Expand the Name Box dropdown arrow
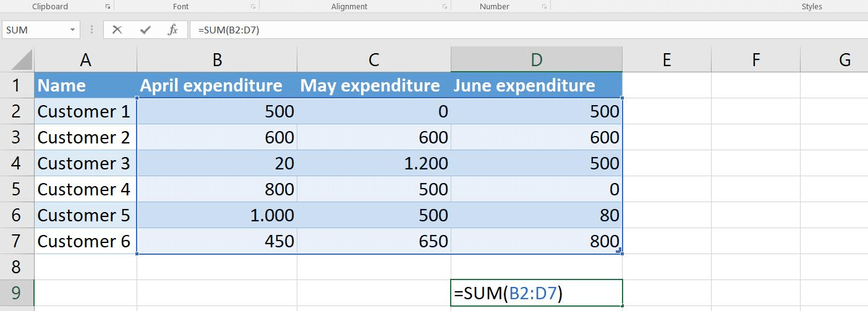The image size is (868, 311). (x=73, y=30)
